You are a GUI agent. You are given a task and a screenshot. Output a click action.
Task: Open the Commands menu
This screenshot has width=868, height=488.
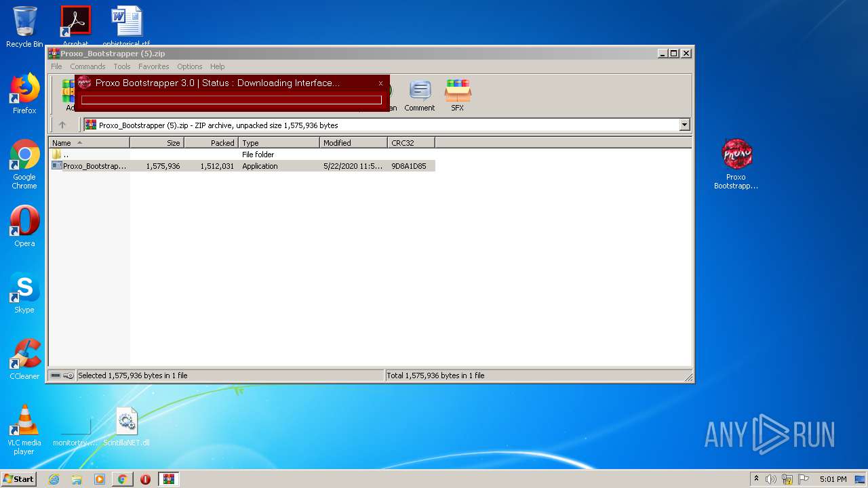tap(87, 66)
